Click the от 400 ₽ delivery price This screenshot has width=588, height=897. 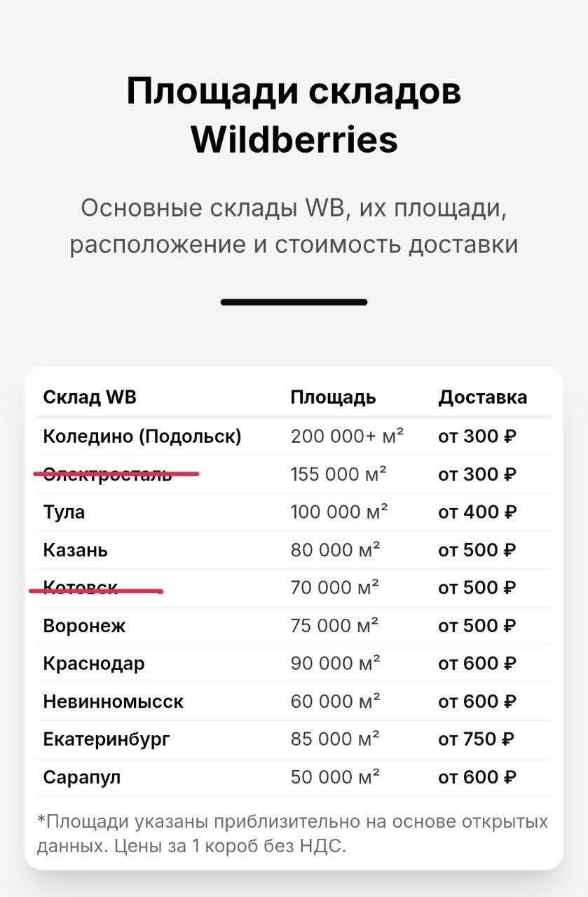pos(478,512)
